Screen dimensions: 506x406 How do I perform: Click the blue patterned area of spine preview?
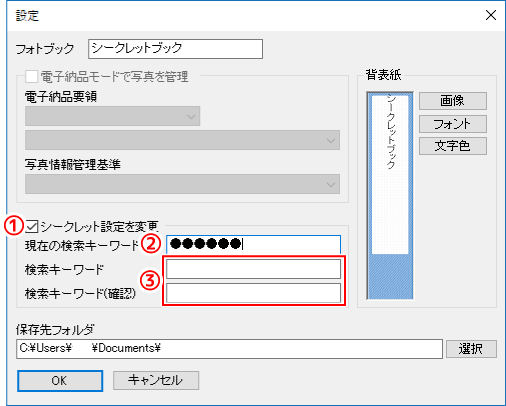tap(390, 277)
